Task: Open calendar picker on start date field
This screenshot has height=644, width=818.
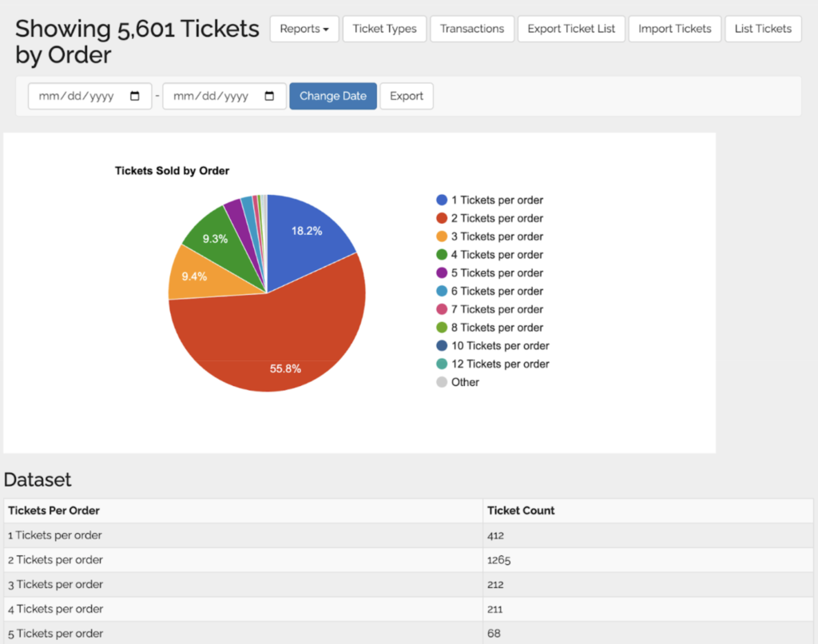Action: click(x=135, y=96)
